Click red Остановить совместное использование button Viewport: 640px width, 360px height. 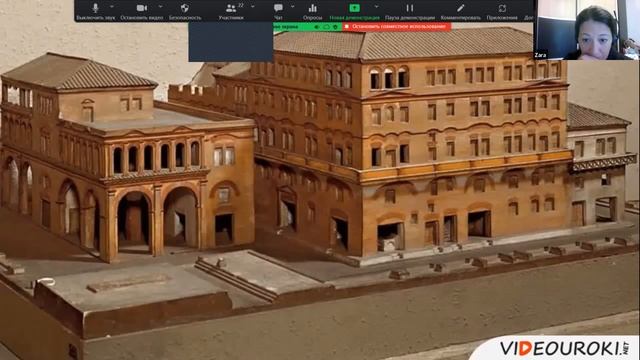(x=396, y=27)
